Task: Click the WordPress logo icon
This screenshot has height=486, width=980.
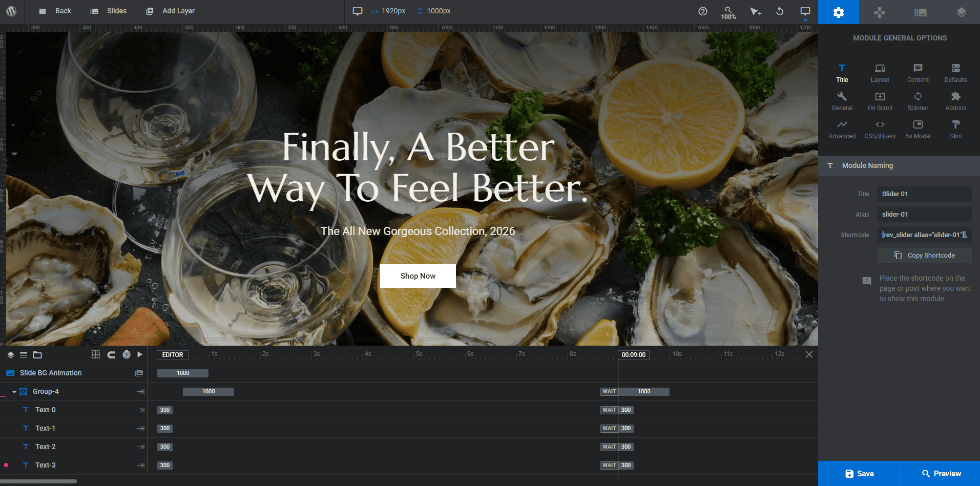Action: coord(11,11)
